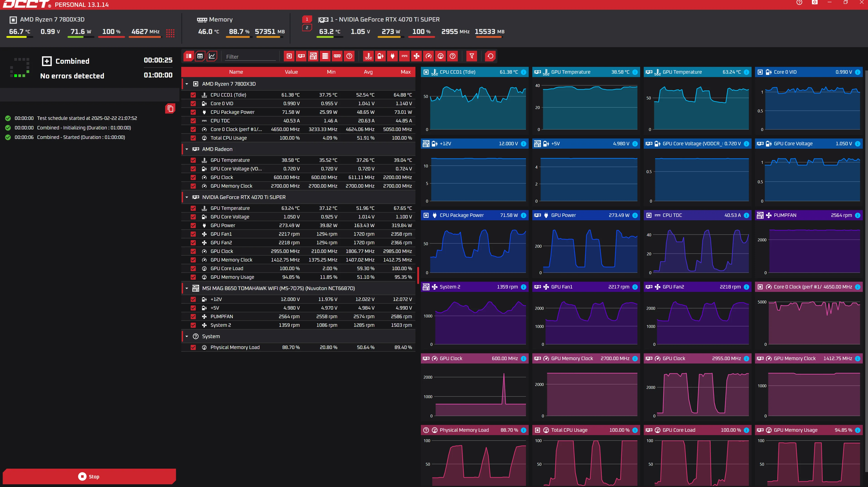Click the +12V sensor table row
The width and height of the screenshot is (868, 487).
point(298,299)
